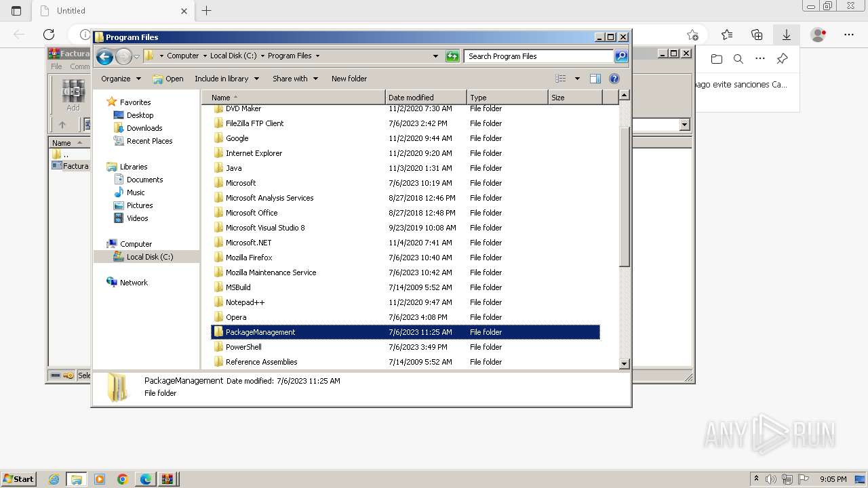Open the Edge Collections icon
868x488 pixels.
tap(757, 35)
